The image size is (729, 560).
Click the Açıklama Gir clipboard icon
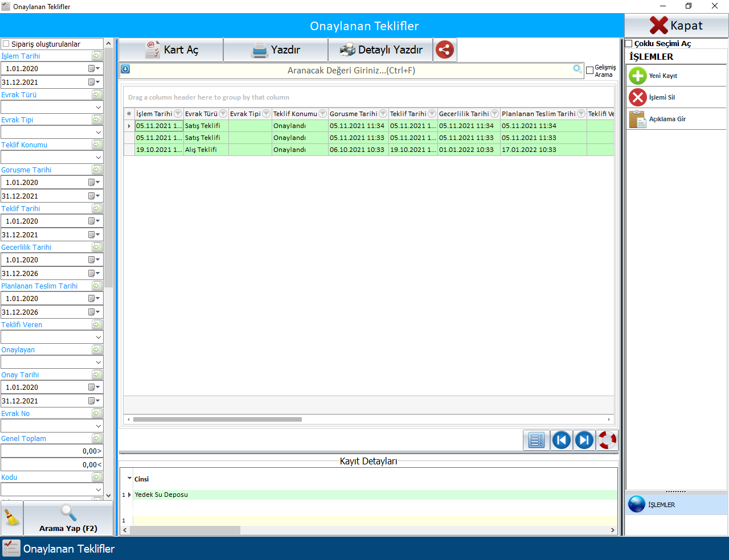pyautogui.click(x=637, y=119)
